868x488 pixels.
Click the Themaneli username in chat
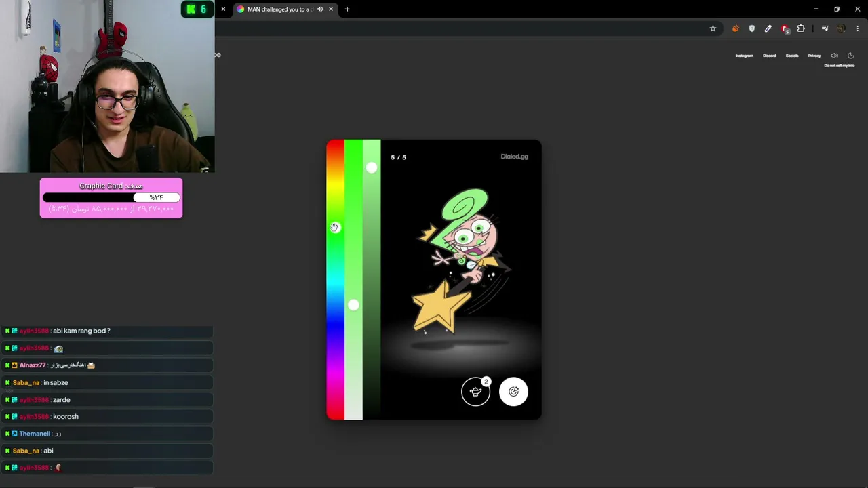[35, 434]
